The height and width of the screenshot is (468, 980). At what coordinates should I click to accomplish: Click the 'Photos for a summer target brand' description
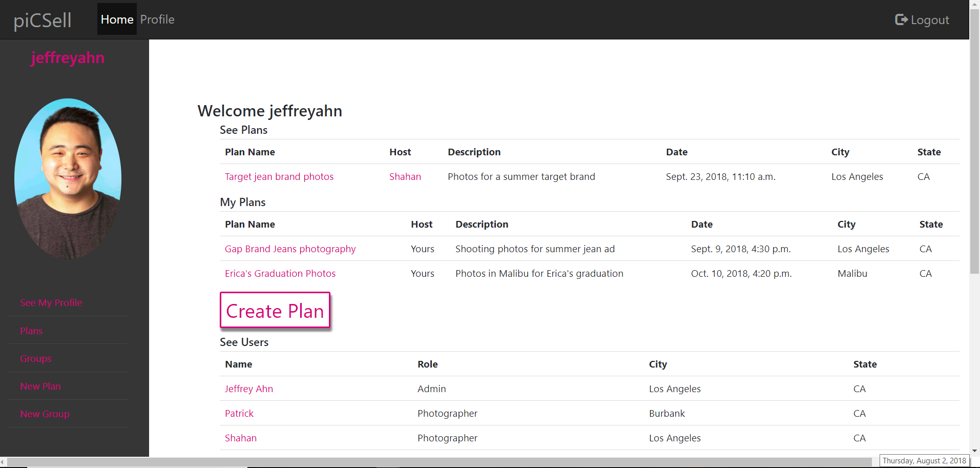(522, 176)
